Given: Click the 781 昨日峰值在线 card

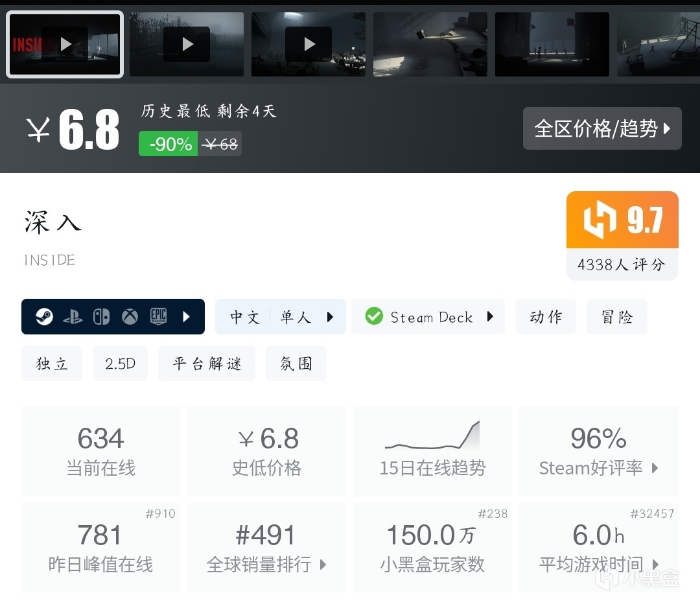Looking at the screenshot, I should coord(100,548).
